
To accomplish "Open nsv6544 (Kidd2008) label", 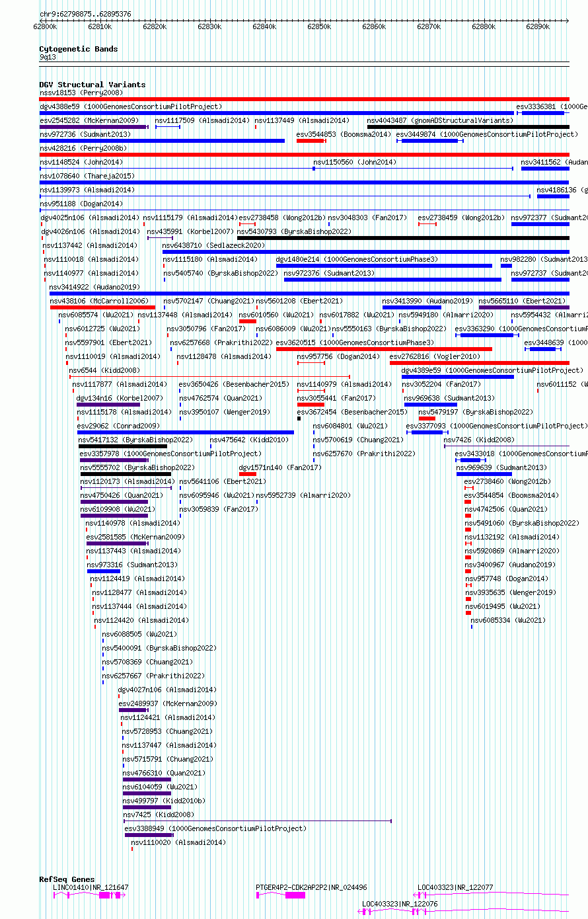I will click(104, 370).
